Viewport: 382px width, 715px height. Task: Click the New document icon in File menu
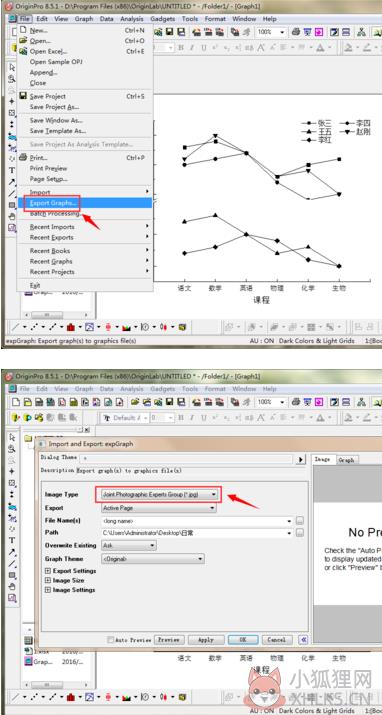[x=23, y=30]
